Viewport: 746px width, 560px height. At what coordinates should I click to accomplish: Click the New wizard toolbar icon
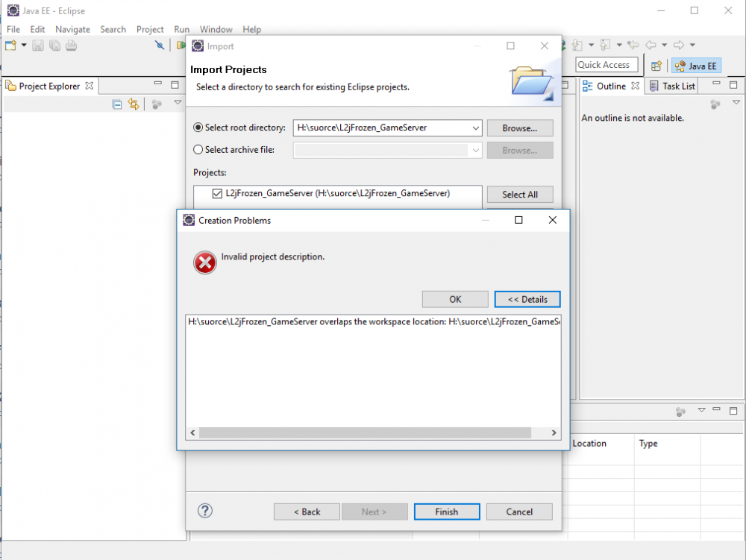(11, 46)
